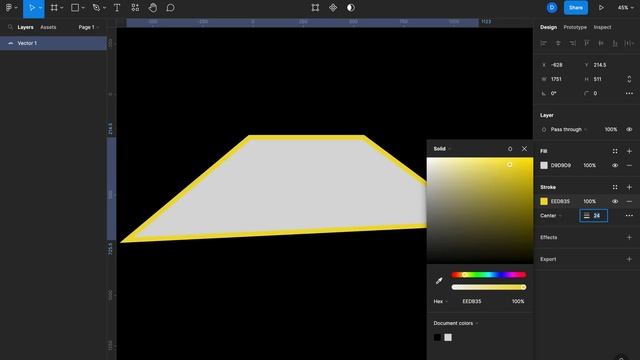Remove the EEDB35 stroke
The width and height of the screenshot is (640, 360).
629,201
